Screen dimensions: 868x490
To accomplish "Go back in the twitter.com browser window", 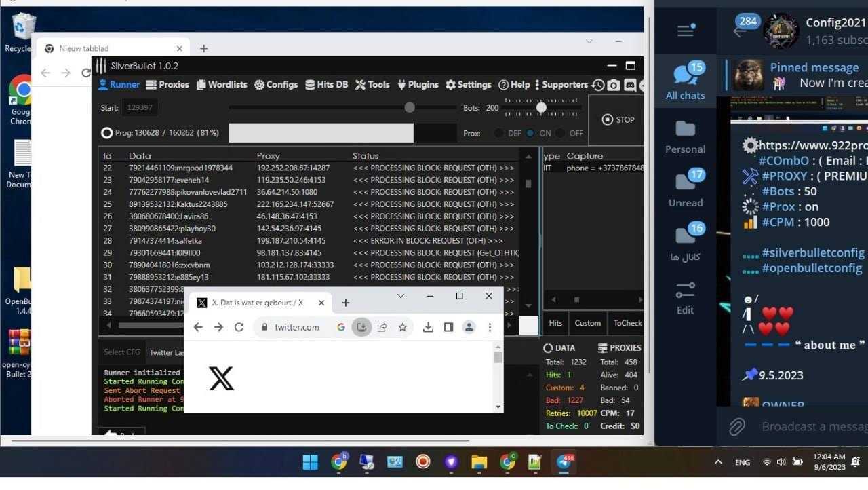I will [198, 327].
